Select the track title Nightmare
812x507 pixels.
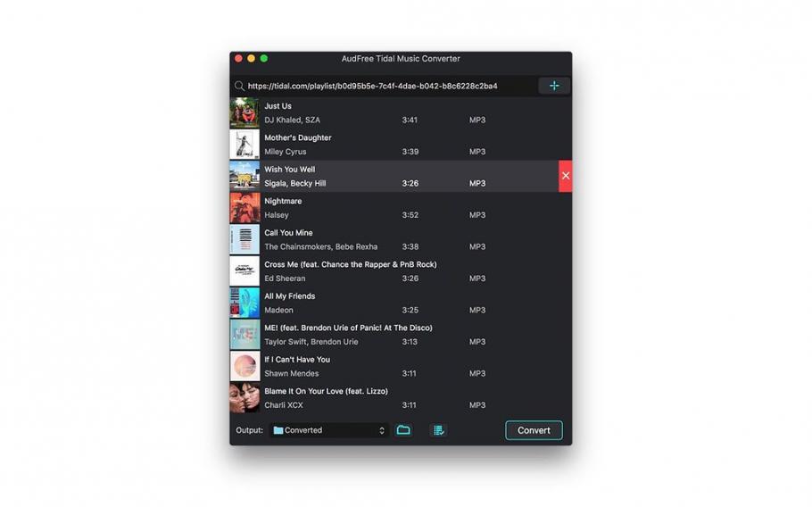click(283, 201)
